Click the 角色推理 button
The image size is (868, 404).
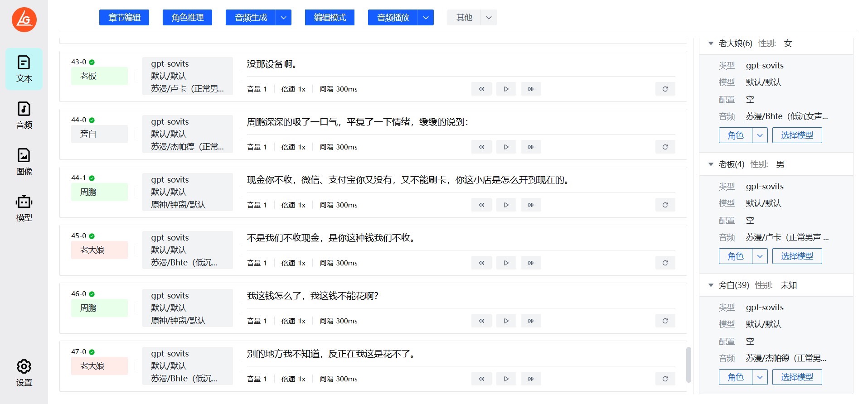coord(187,18)
